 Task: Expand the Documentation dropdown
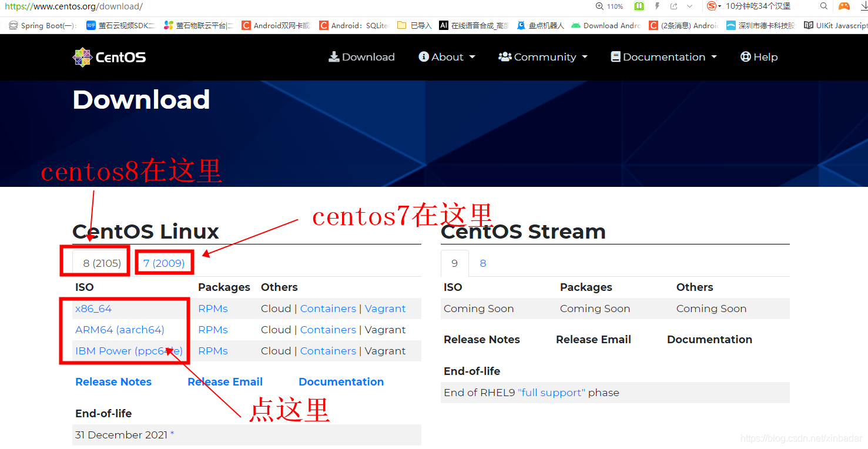pos(663,56)
